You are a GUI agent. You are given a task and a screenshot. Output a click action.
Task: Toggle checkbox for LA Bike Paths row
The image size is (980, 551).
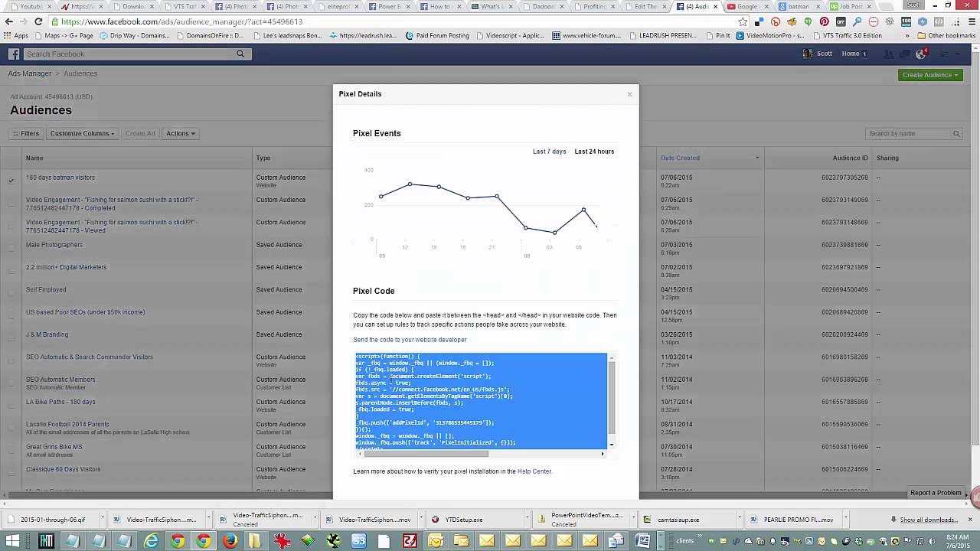(x=11, y=405)
